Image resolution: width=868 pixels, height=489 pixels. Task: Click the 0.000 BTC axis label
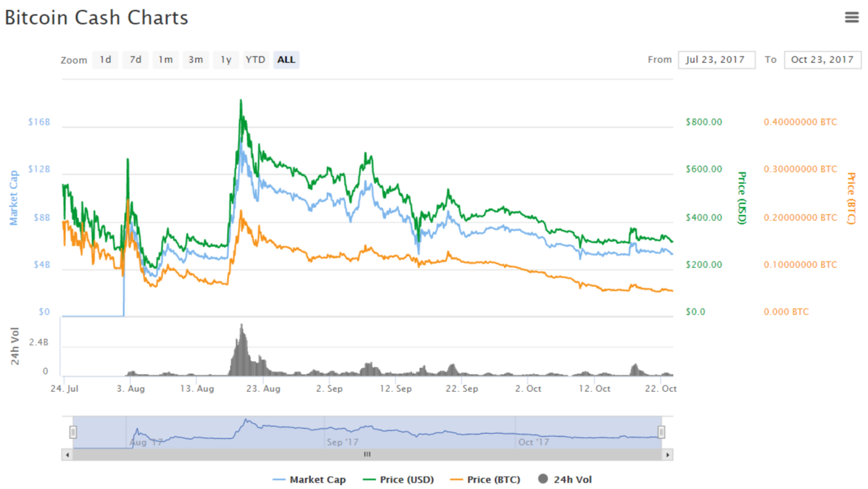coord(786,312)
